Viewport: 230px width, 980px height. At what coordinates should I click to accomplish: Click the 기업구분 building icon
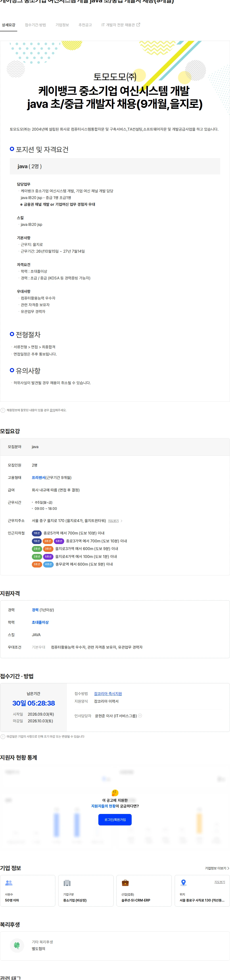tap(67, 883)
